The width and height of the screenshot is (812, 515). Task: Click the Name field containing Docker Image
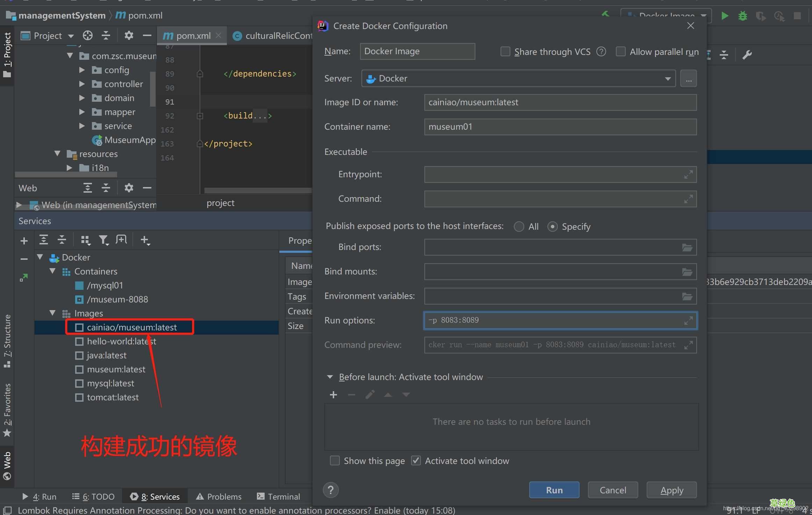417,51
